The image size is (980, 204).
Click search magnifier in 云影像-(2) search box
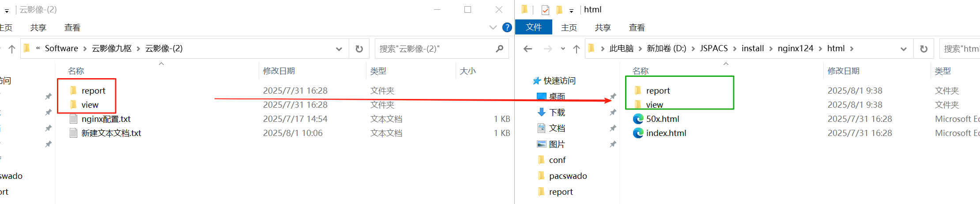(499, 49)
